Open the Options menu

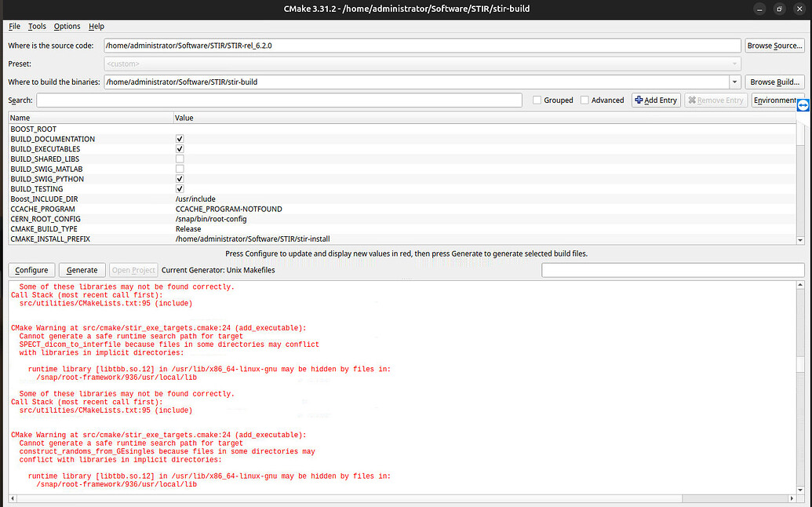[x=67, y=26]
